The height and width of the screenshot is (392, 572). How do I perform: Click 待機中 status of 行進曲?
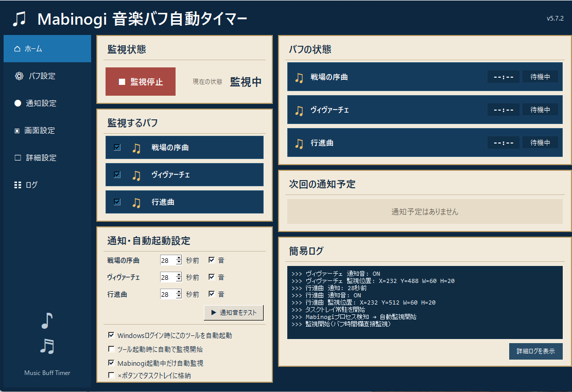tap(540, 142)
